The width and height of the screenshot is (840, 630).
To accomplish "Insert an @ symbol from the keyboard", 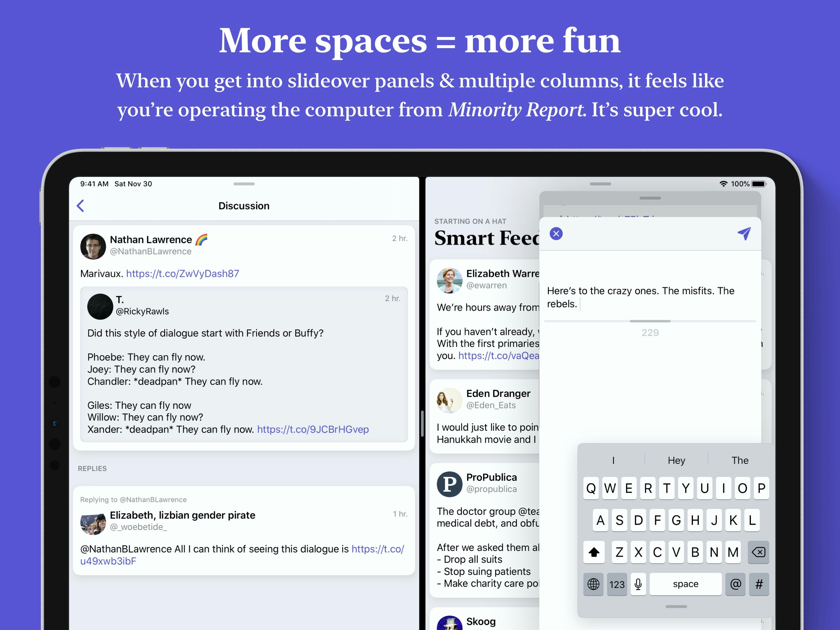I will pos(735,584).
